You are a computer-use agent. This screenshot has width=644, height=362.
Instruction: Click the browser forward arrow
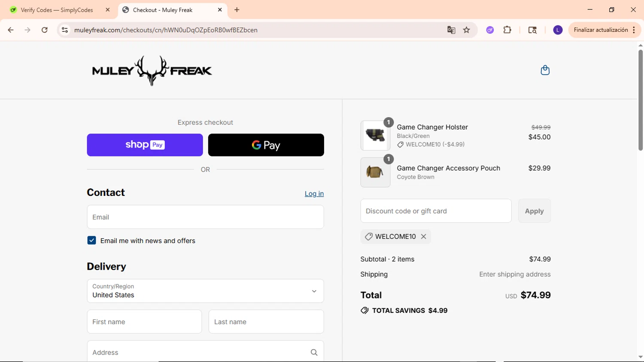[x=27, y=30]
